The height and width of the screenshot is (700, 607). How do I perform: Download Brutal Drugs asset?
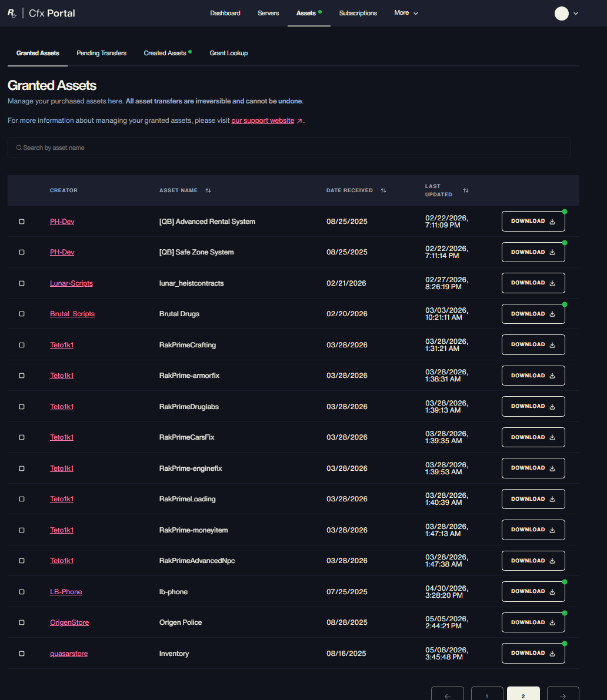(533, 314)
